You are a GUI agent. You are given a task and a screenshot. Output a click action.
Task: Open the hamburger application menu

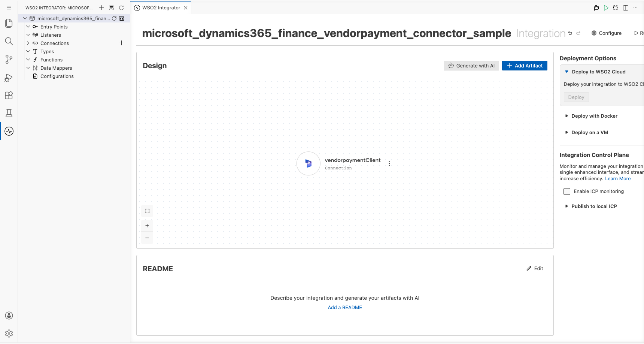pyautogui.click(x=9, y=7)
